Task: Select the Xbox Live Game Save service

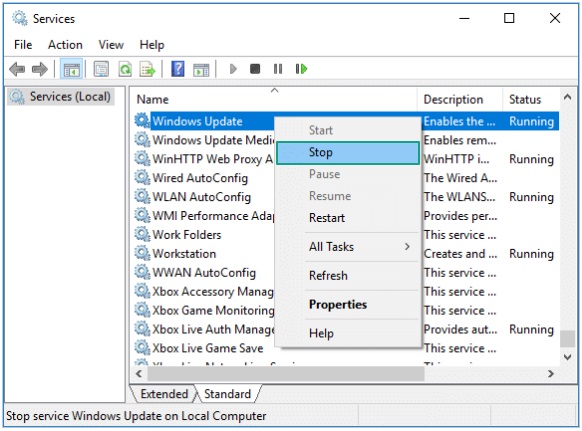Action: [208, 348]
